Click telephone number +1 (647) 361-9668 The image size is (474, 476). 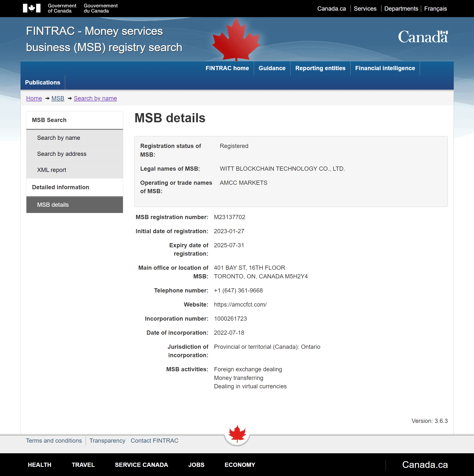[238, 290]
